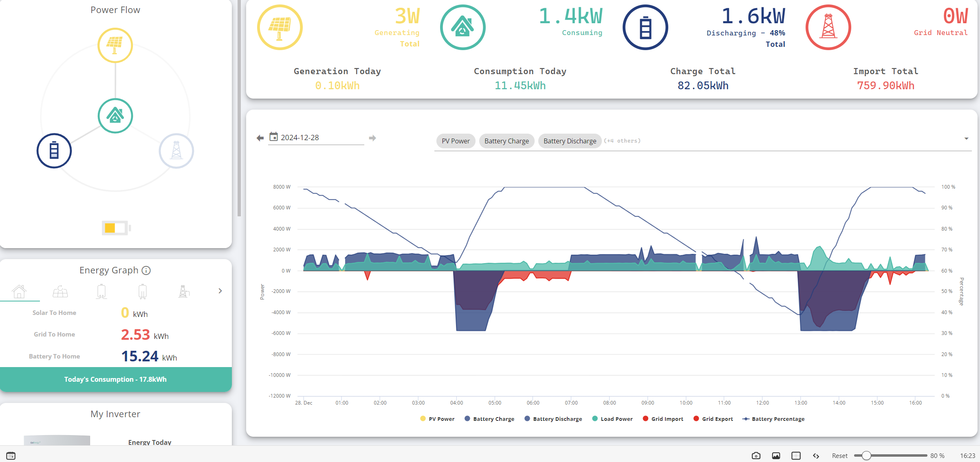Viewport: 980px width, 462px height.
Task: Click the info icon beside Energy Graph title
Action: [146, 271]
